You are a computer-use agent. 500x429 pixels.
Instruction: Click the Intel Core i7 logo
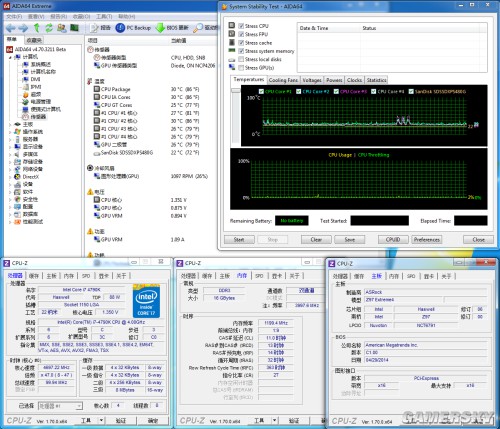tap(146, 301)
